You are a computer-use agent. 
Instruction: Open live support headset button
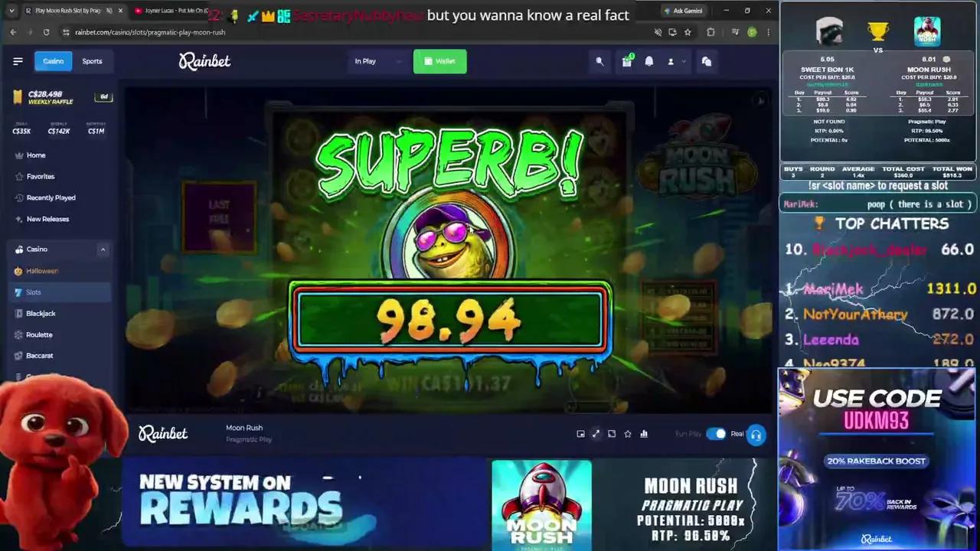[x=756, y=435]
